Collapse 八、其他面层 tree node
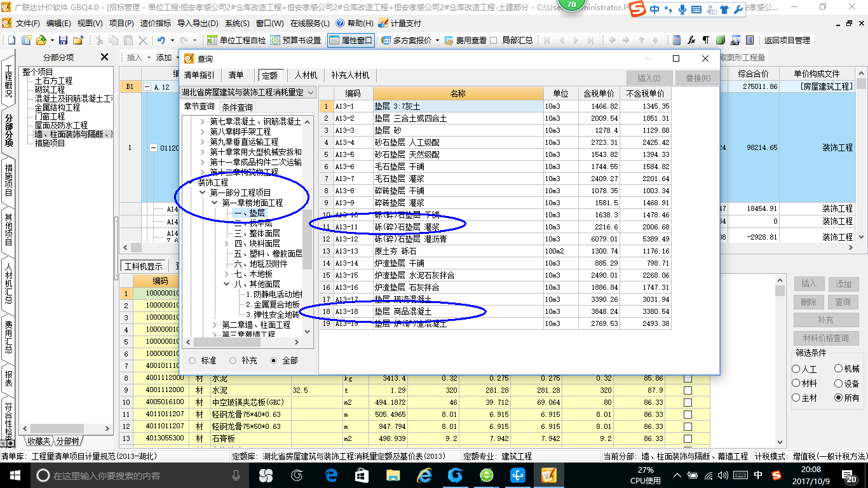Viewport: 868px width, 488px height. [x=227, y=284]
